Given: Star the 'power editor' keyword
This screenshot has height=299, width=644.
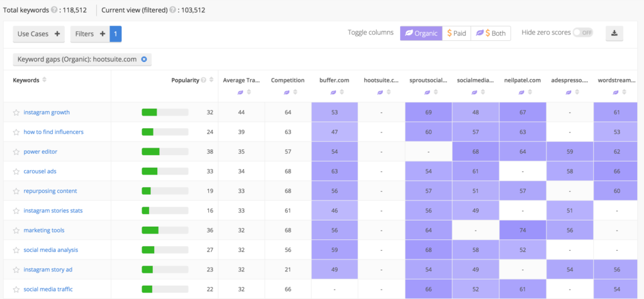Looking at the screenshot, I should [x=16, y=152].
